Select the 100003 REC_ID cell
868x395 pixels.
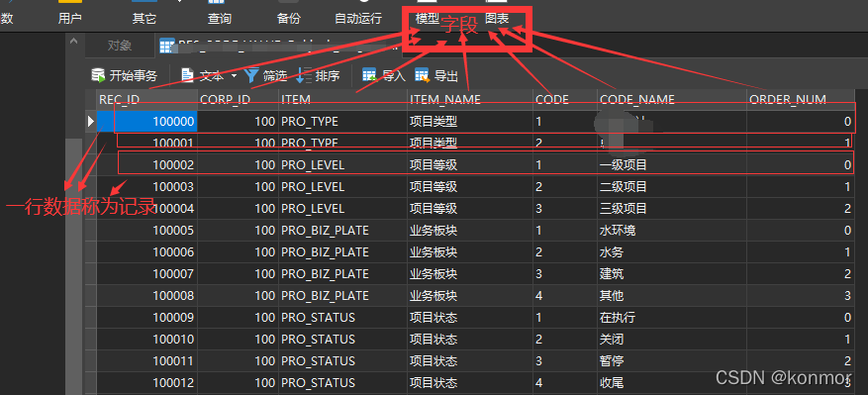146,187
